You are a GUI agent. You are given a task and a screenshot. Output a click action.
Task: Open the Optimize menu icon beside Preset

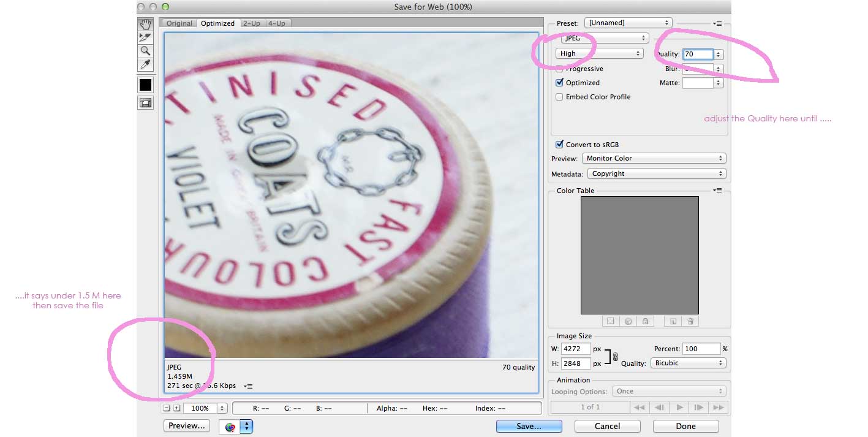click(x=718, y=23)
